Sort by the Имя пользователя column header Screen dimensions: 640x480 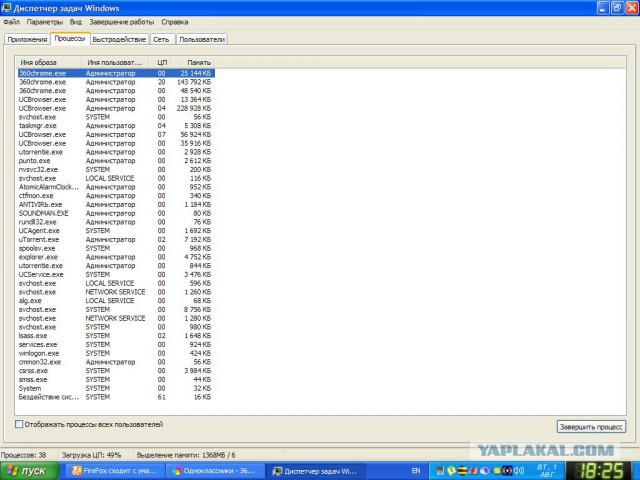pos(116,62)
